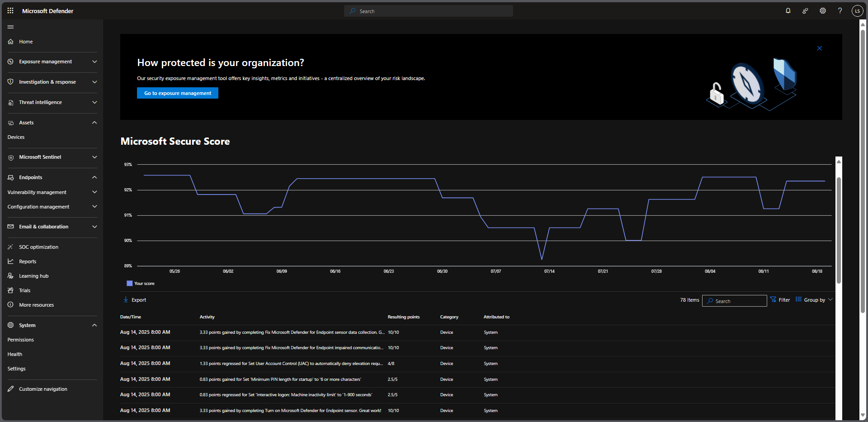
Task: Click the Endpoints icon
Action: tap(10, 178)
